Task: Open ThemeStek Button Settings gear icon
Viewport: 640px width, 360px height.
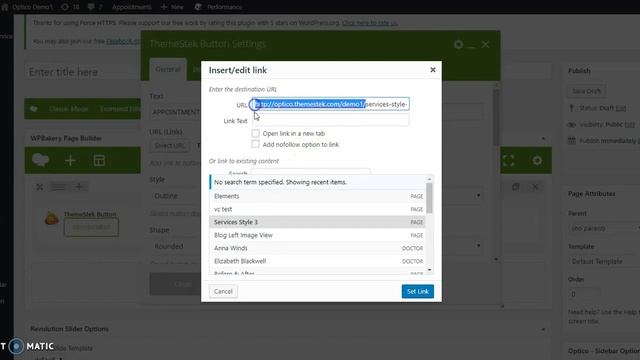Action: 458,44
